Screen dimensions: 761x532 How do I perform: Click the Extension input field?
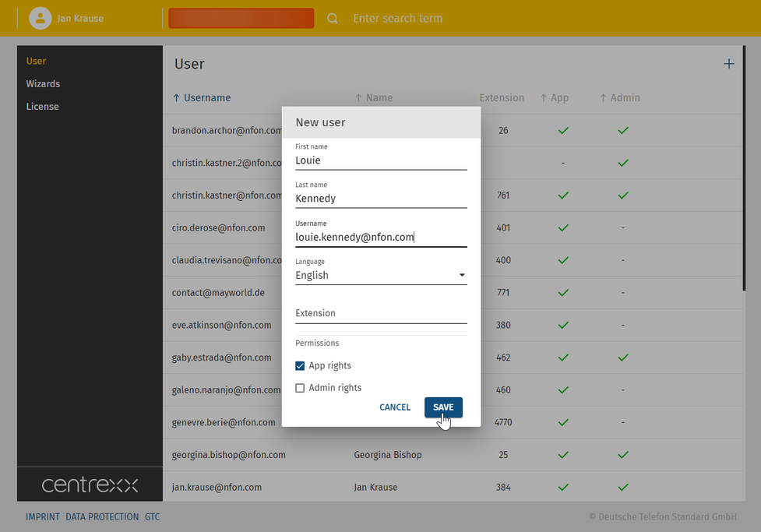pyautogui.click(x=381, y=313)
